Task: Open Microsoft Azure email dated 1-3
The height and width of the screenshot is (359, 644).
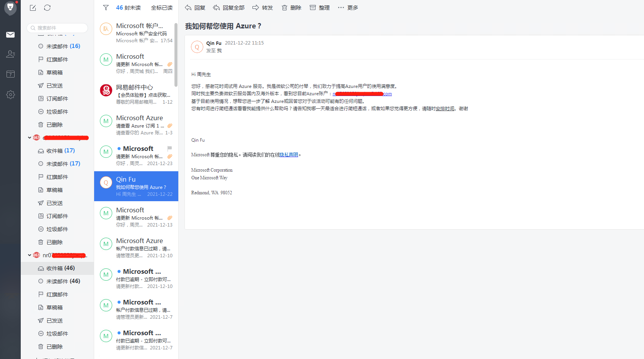Action: point(136,125)
